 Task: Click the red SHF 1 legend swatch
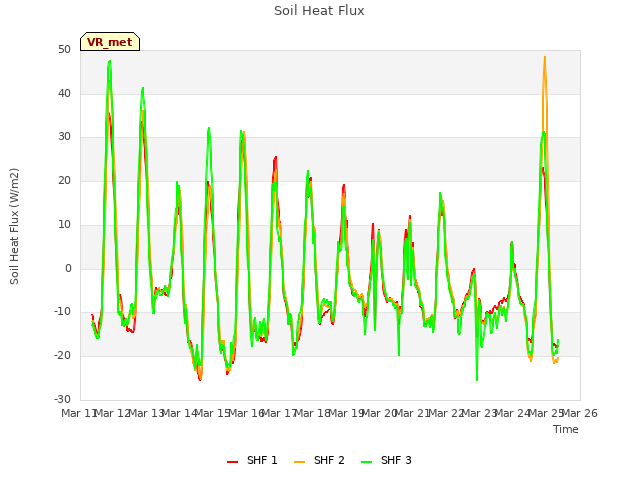pyautogui.click(x=232, y=462)
